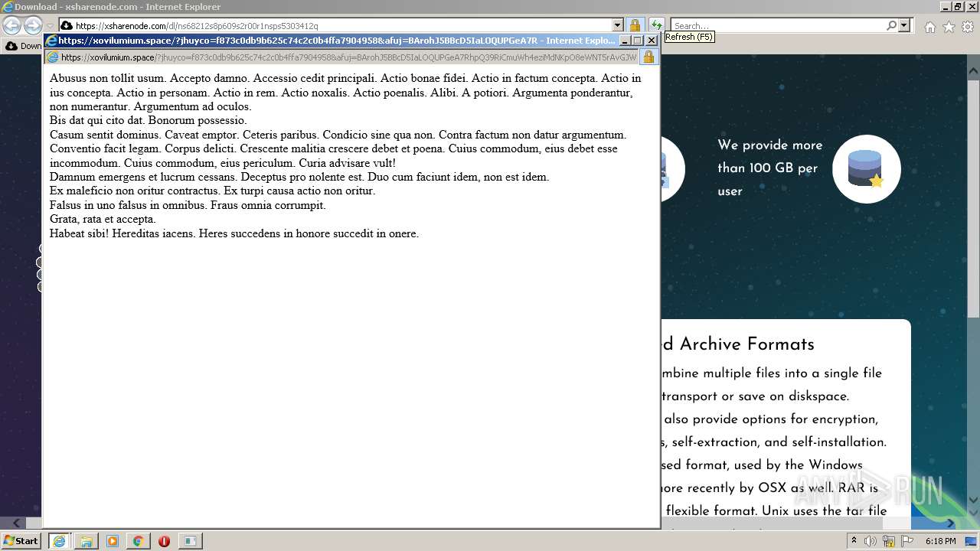Screen dimensions: 980x551
Task: Open the red Opera taskbar icon
Action: [x=164, y=541]
